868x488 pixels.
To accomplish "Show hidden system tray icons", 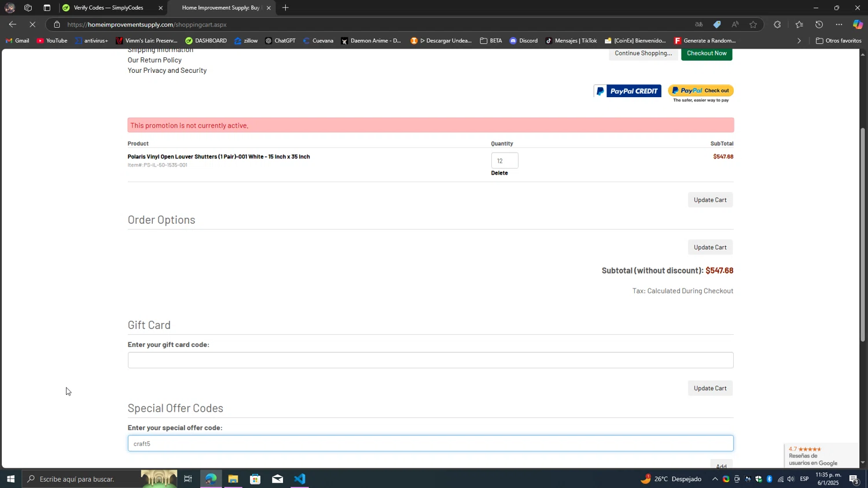I will 715,479.
